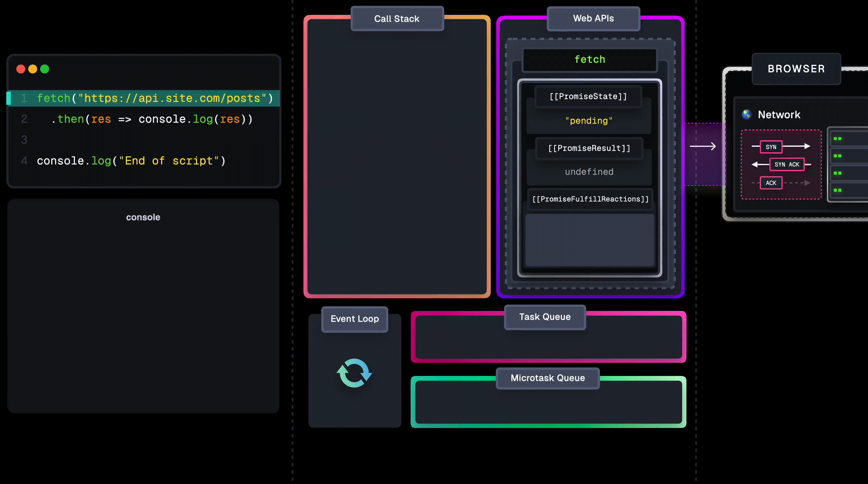Click the Network heading in the Browser panel
The height and width of the screenshot is (484, 868).
779,115
